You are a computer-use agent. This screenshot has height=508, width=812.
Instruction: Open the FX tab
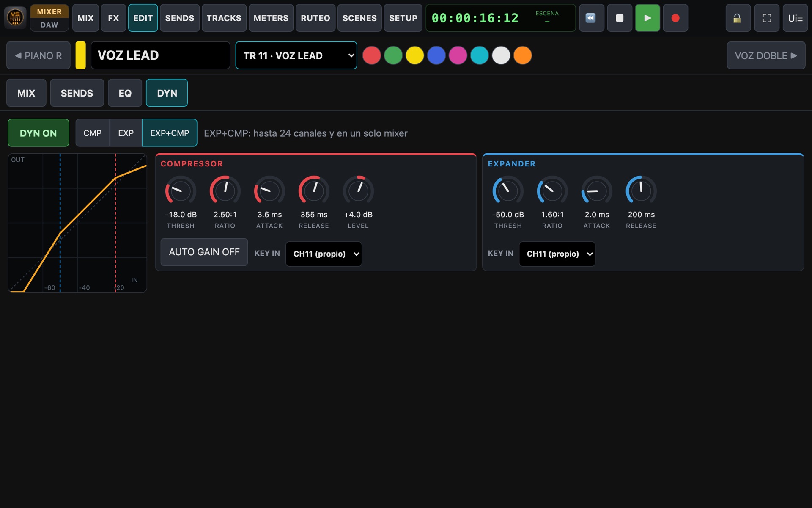(x=113, y=18)
